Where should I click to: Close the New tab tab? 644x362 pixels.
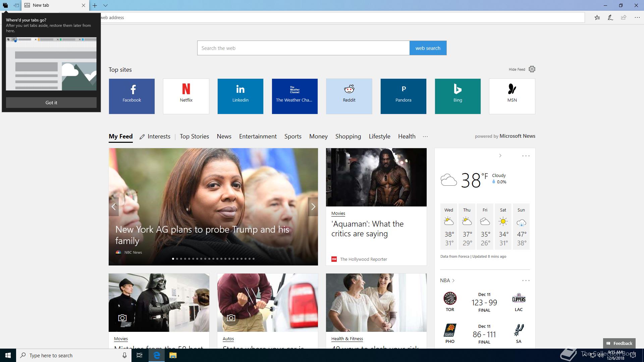[84, 5]
